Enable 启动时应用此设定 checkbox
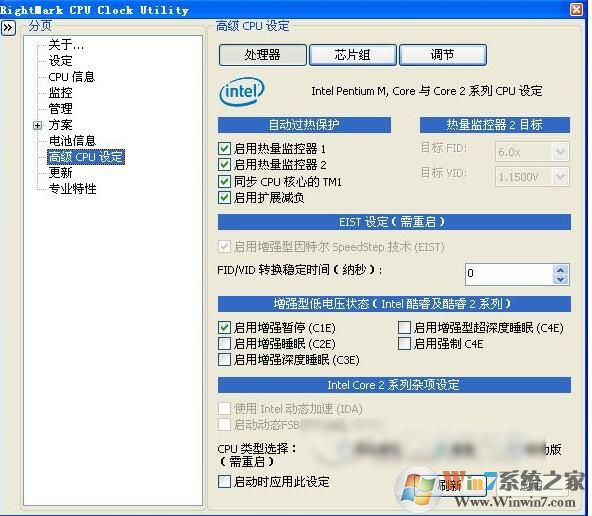 [224, 482]
